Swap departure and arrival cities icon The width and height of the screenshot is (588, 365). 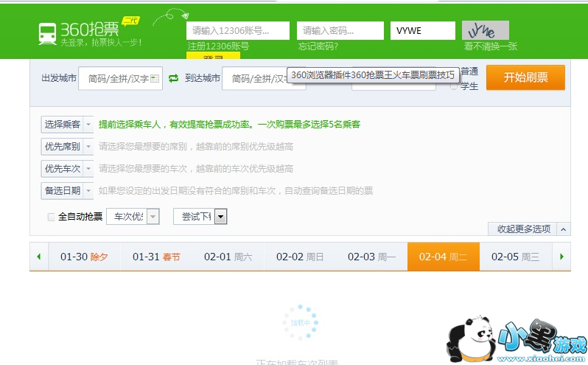point(173,78)
